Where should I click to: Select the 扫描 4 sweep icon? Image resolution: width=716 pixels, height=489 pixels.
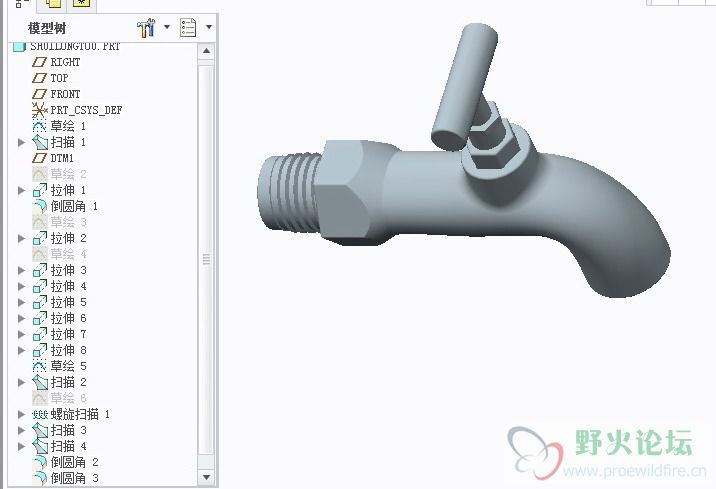pos(40,446)
